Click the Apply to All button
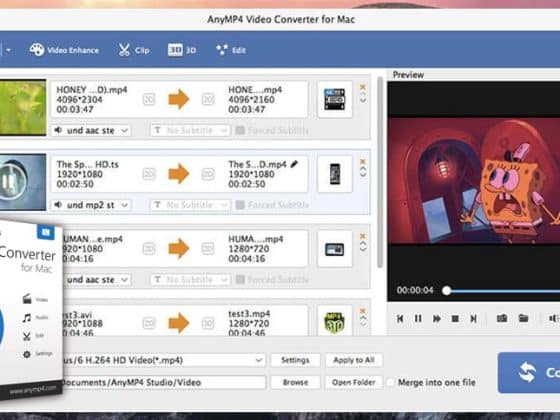The height and width of the screenshot is (420, 560). (354, 360)
